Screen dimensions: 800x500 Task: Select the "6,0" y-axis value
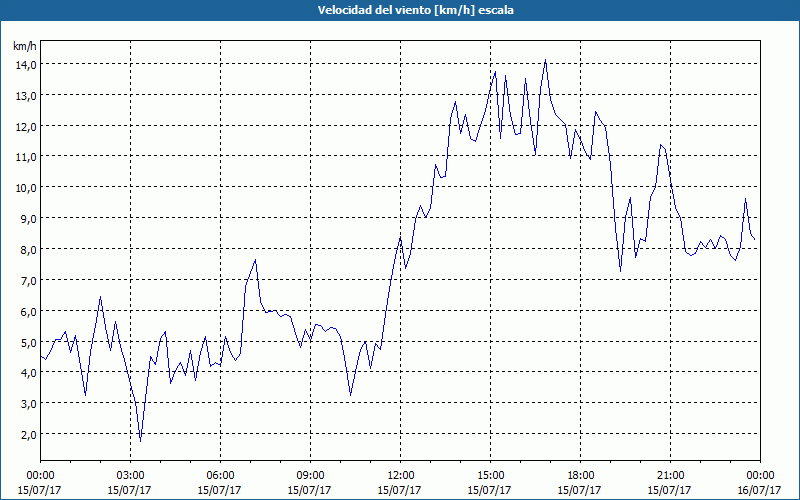click(28, 311)
